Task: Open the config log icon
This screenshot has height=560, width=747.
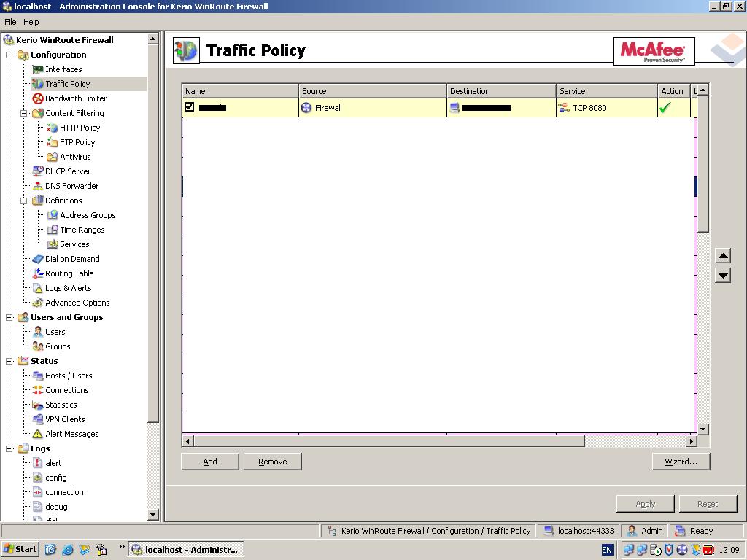Action: pyautogui.click(x=38, y=478)
